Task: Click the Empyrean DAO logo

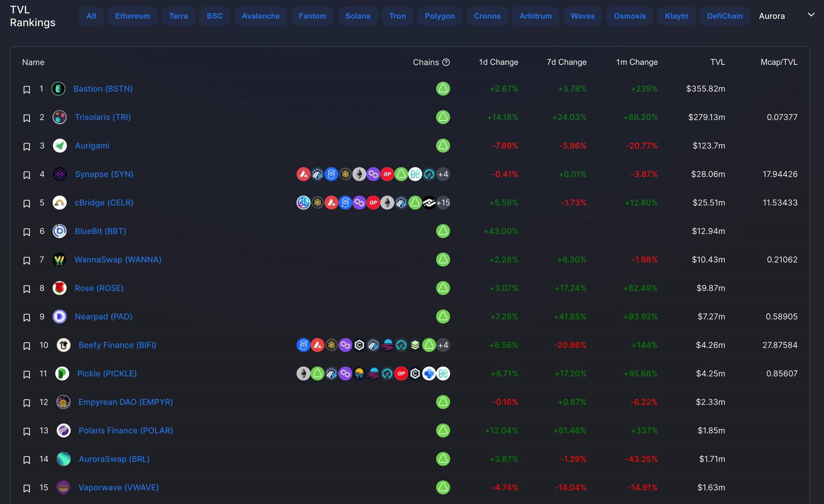Action: tap(63, 402)
